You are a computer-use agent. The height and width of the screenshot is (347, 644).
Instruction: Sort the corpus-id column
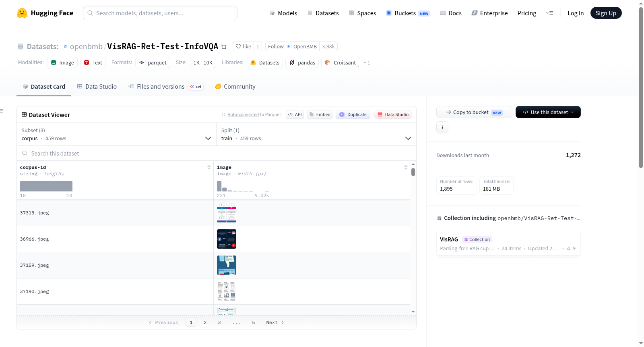pyautogui.click(x=209, y=167)
